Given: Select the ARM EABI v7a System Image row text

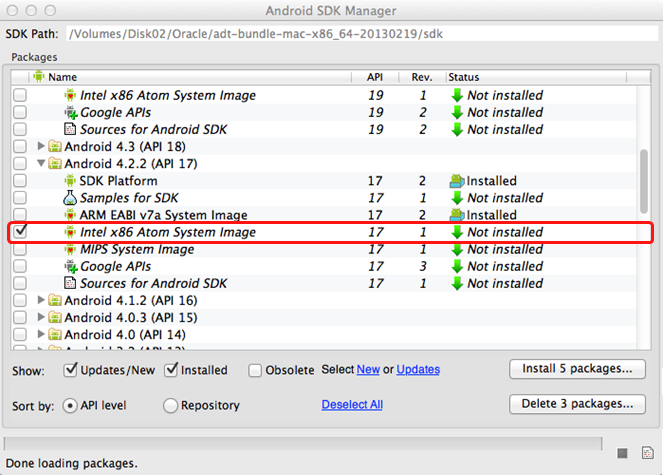Looking at the screenshot, I should click(163, 215).
